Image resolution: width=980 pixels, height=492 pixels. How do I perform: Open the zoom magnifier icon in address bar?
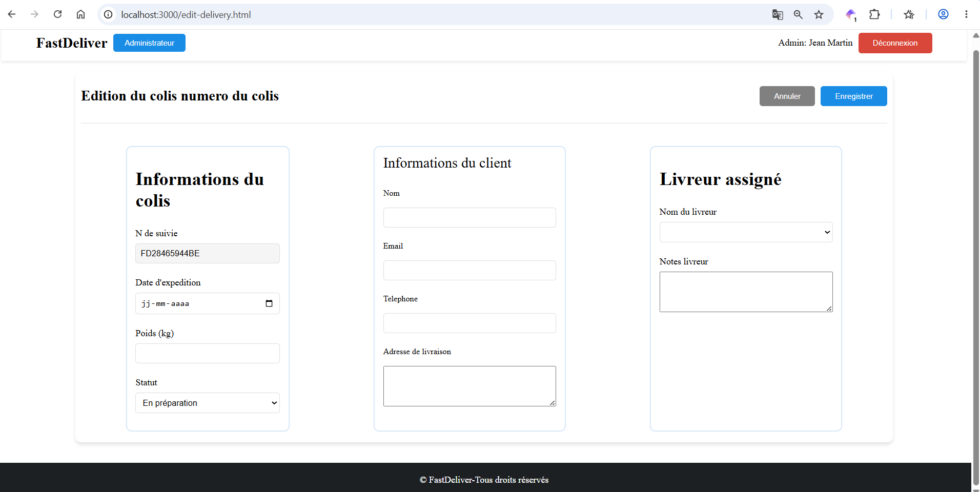pos(798,14)
